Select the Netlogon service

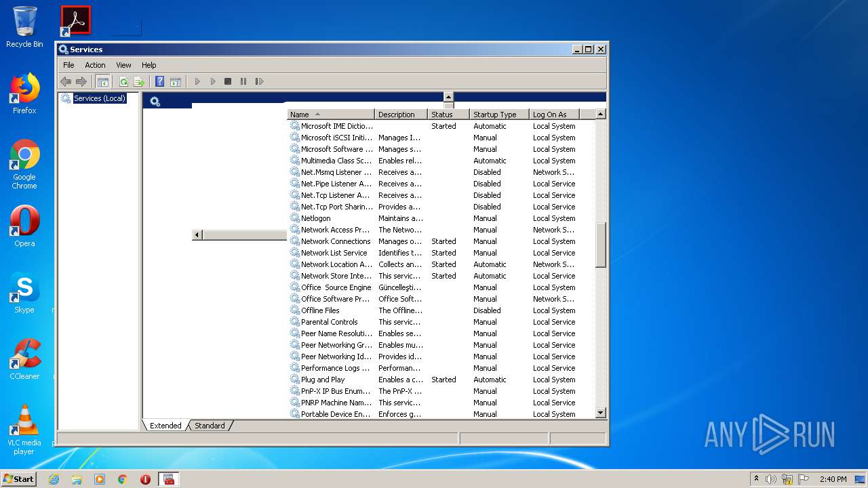point(441,218)
